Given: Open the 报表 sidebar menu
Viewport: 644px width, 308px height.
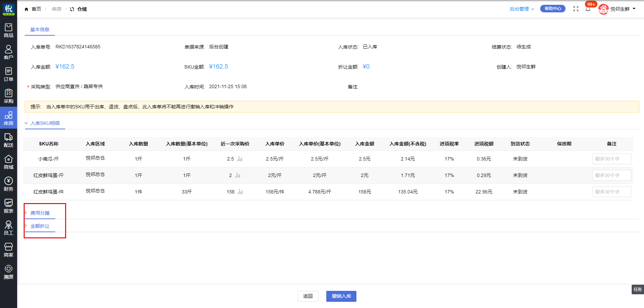Looking at the screenshot, I should pos(9,206).
